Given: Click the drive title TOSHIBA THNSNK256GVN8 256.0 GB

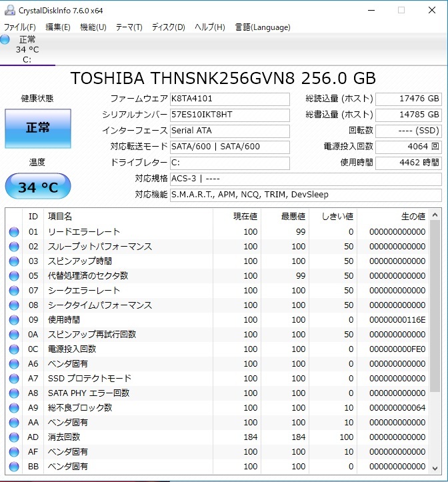Looking at the screenshot, I should point(223,78).
